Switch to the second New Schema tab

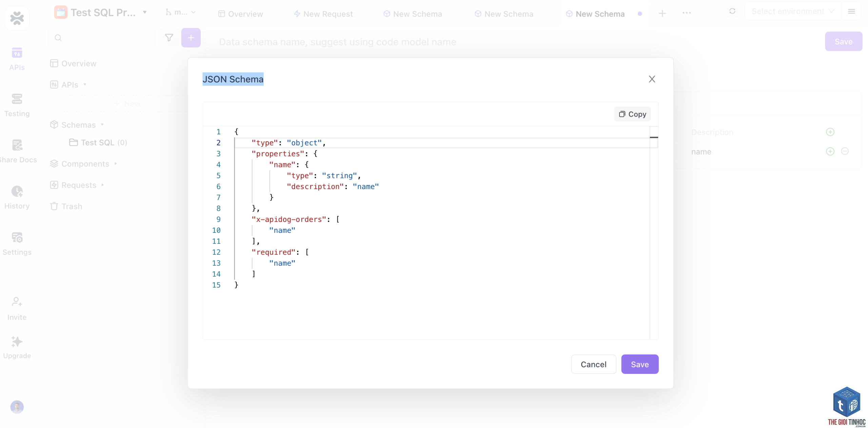[504, 14]
